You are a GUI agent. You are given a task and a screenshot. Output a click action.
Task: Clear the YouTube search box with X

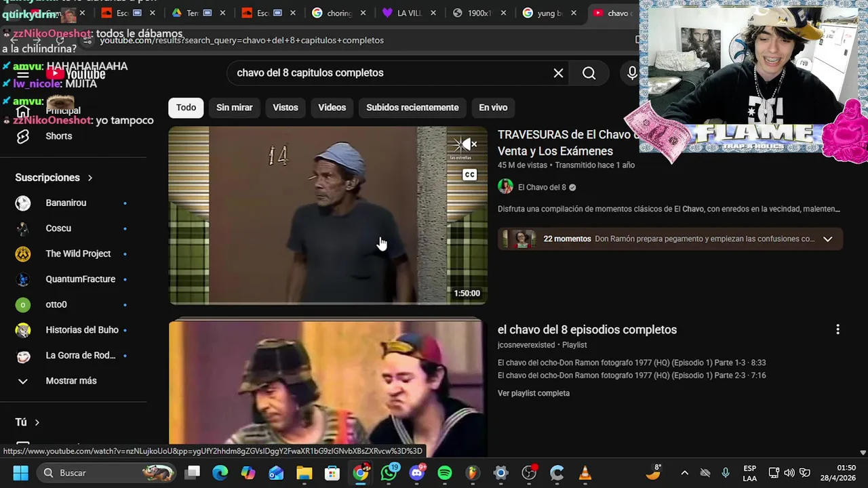pyautogui.click(x=558, y=73)
